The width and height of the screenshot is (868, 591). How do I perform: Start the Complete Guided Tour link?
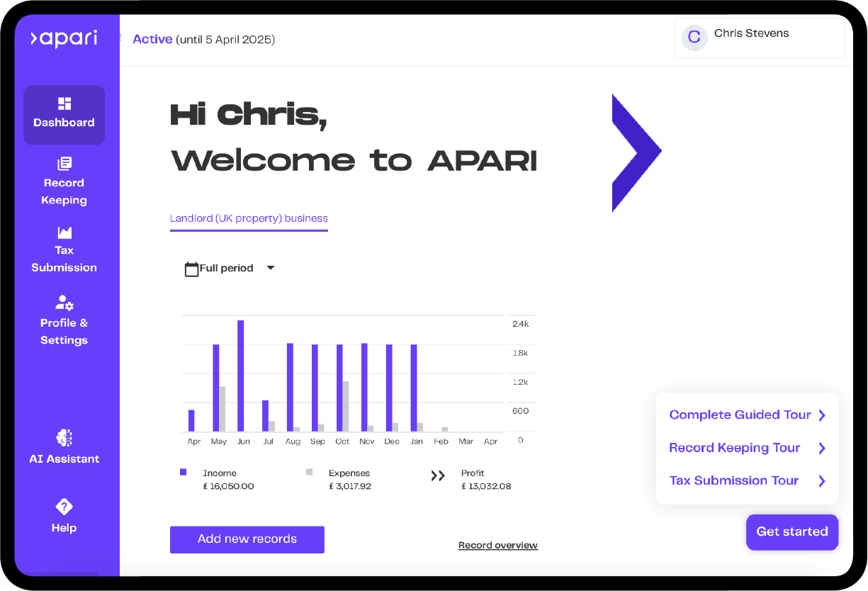(x=740, y=415)
